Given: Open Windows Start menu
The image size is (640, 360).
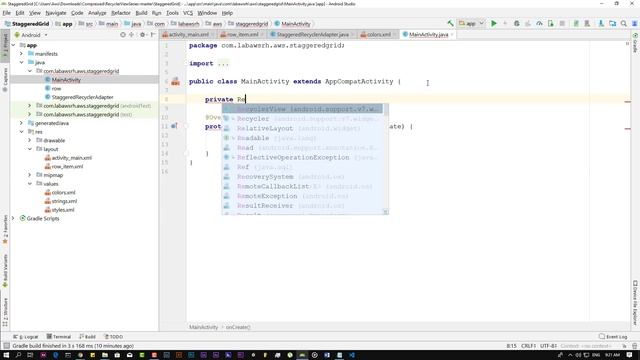Looking at the screenshot, I should (x=6, y=355).
